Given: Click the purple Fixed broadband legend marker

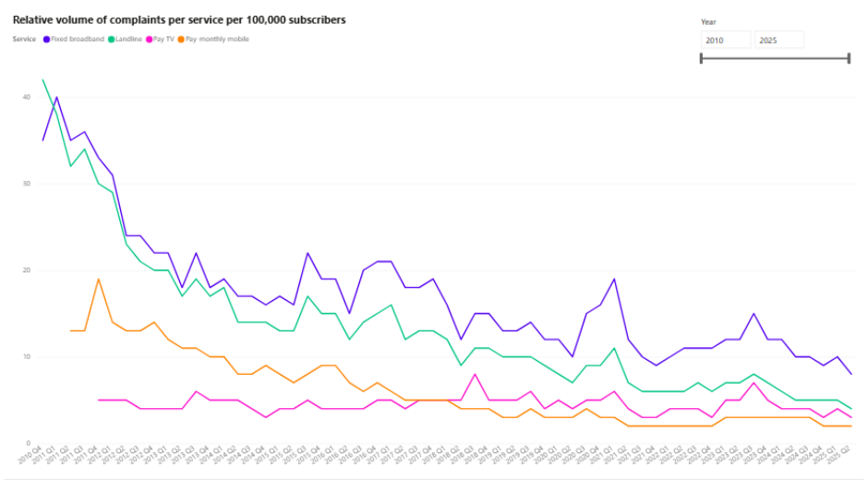Looking at the screenshot, I should 46,39.
